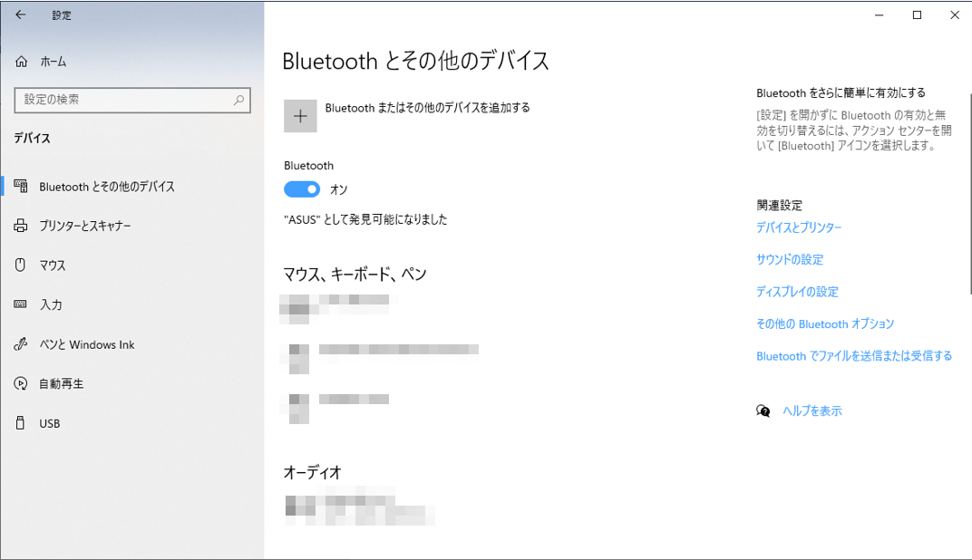This screenshot has height=560, width=972.
Task: Click the magnifier icon in the search box
Action: tap(238, 100)
